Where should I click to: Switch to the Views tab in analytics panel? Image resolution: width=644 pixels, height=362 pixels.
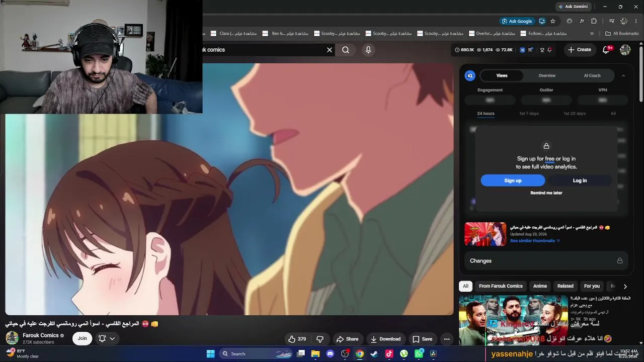(502, 75)
